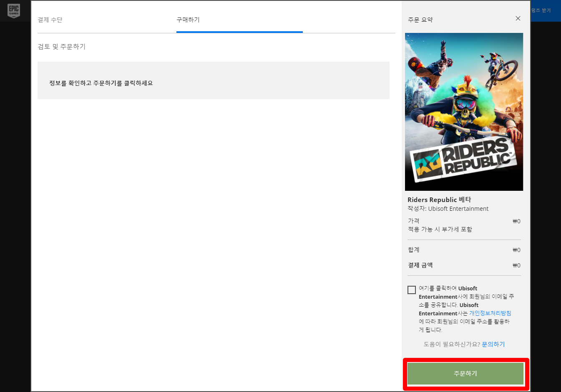
Task: Click the Riders Republic 베타 title text
Action: coord(439,200)
